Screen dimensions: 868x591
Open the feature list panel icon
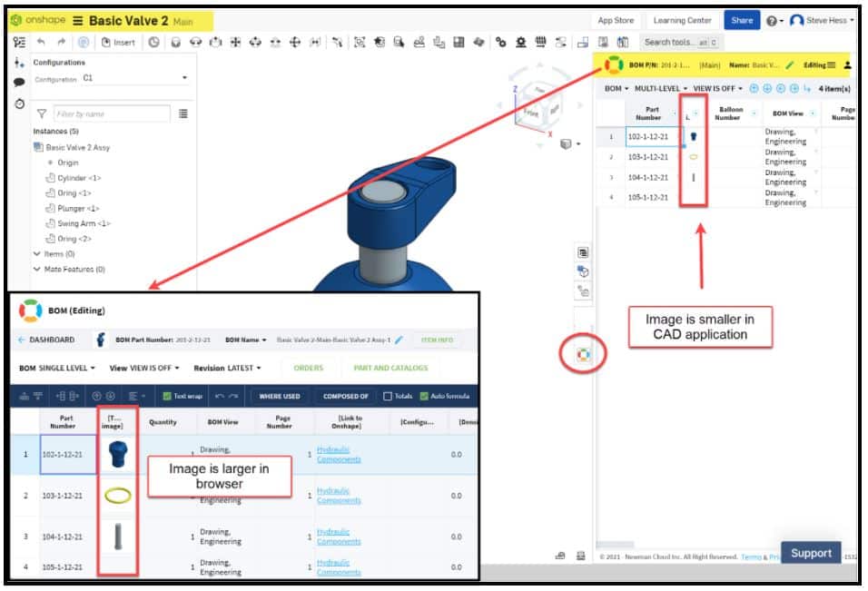tap(19, 42)
